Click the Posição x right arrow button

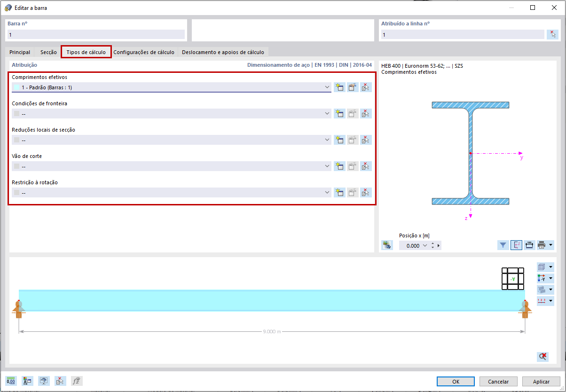point(439,245)
